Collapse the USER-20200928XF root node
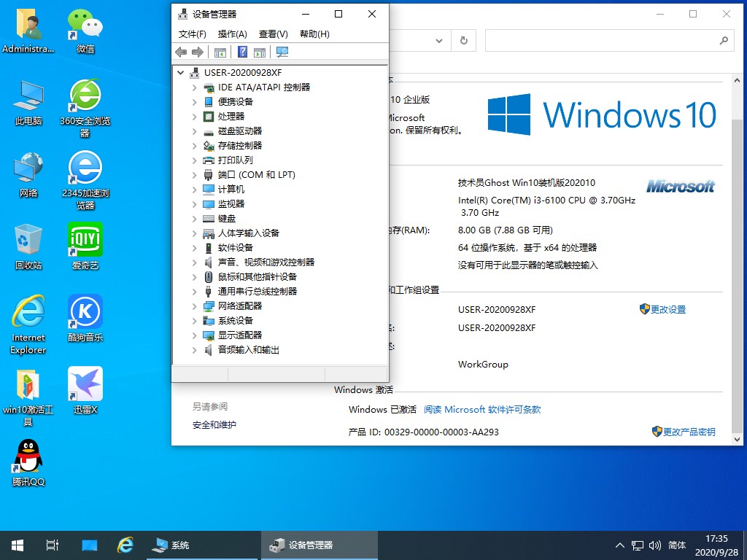This screenshot has height=560, width=747. (180, 73)
